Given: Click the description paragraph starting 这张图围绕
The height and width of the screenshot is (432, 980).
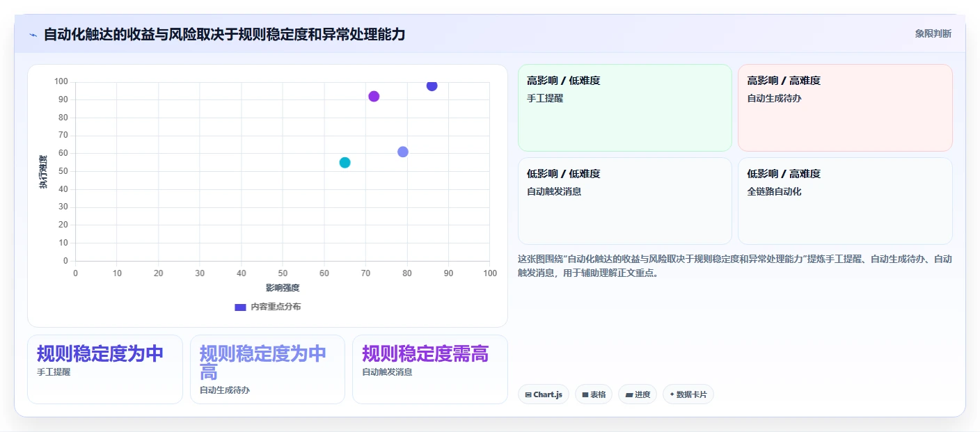Looking at the screenshot, I should click(735, 266).
